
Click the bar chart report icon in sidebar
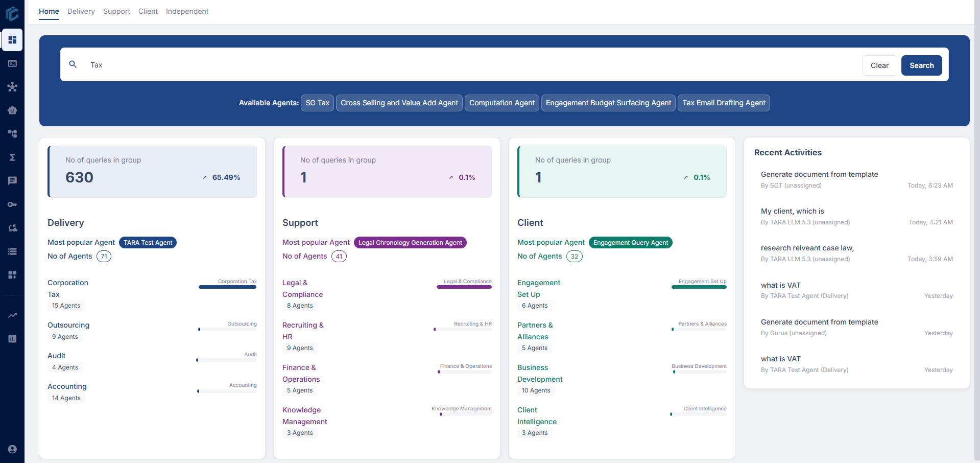(x=12, y=339)
